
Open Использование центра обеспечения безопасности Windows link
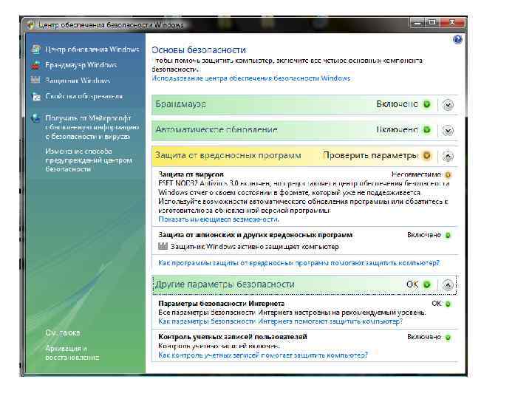click(251, 78)
